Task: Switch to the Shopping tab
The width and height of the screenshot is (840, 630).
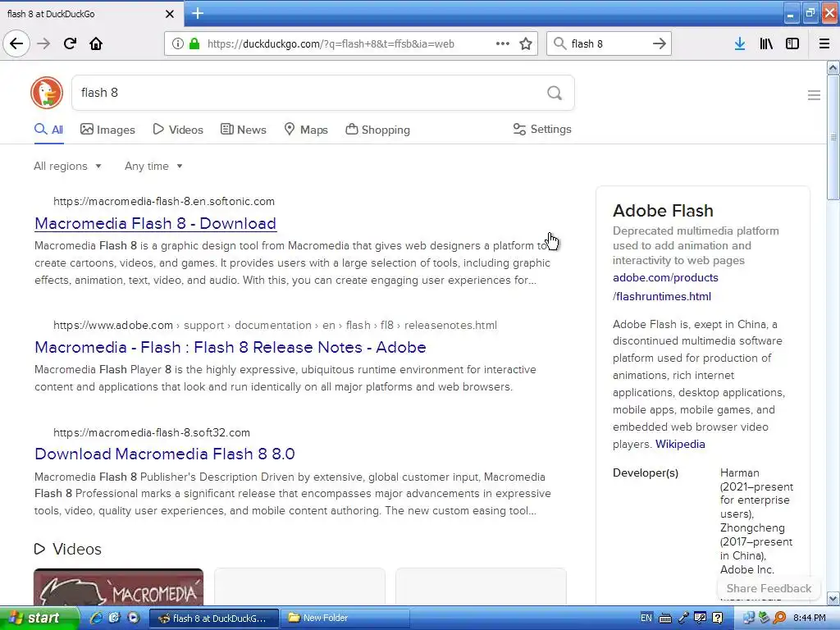Action: [377, 130]
